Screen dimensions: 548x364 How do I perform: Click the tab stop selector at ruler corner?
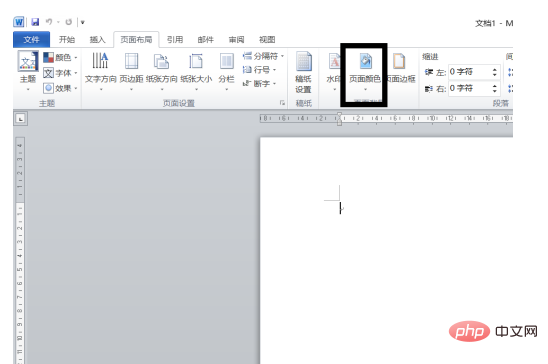tap(21, 119)
